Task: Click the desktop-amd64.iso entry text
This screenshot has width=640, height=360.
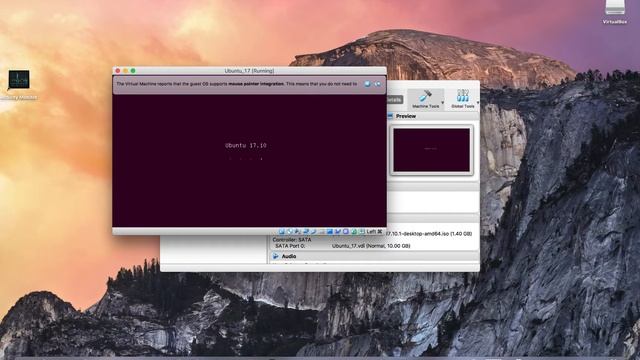Action: click(x=429, y=234)
